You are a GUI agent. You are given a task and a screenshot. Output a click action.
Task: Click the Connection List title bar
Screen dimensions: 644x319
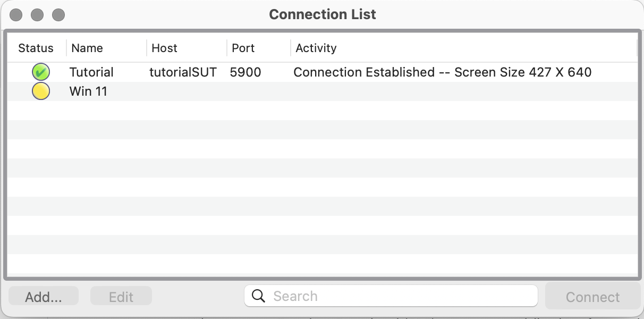(x=322, y=14)
